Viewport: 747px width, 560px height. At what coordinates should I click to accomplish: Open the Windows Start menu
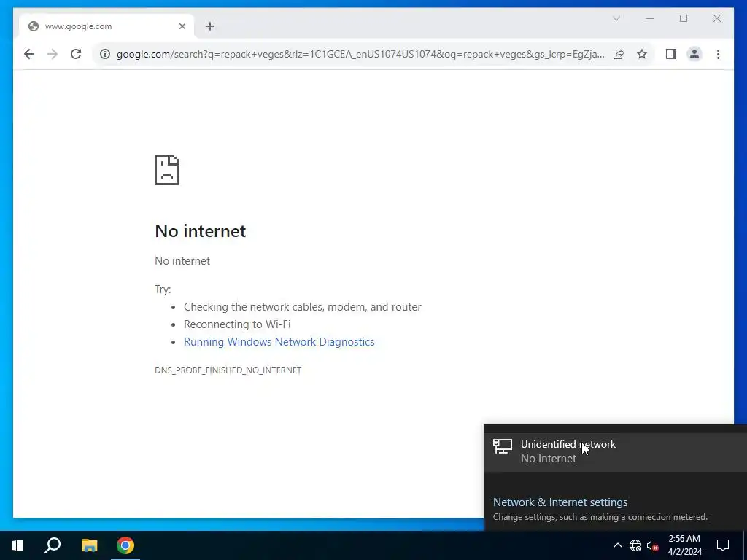[18, 545]
